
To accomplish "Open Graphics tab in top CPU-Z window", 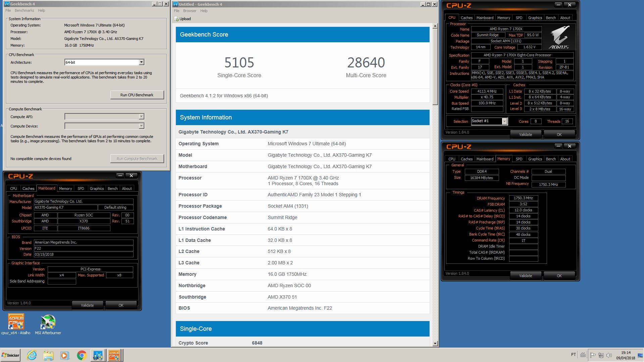I will coord(535,18).
